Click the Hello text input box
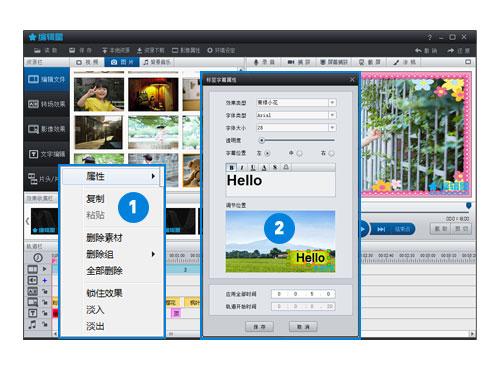This screenshot has height=370, width=500. [281, 184]
